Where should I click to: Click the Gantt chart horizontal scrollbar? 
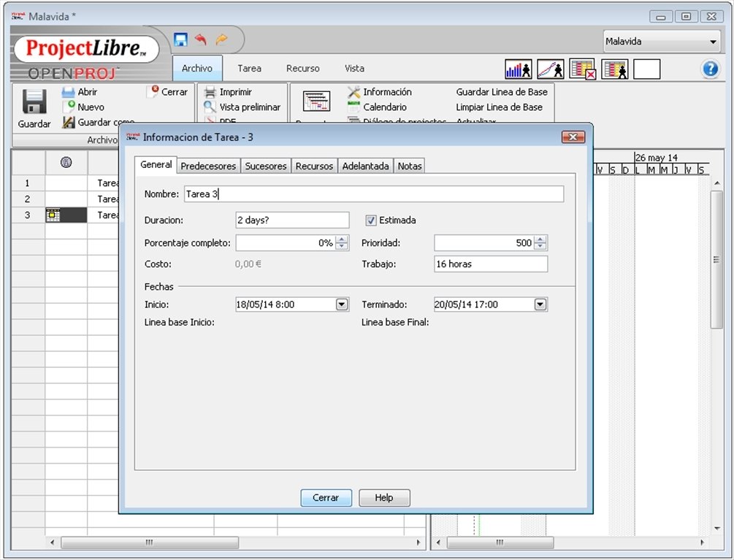coord(500,542)
